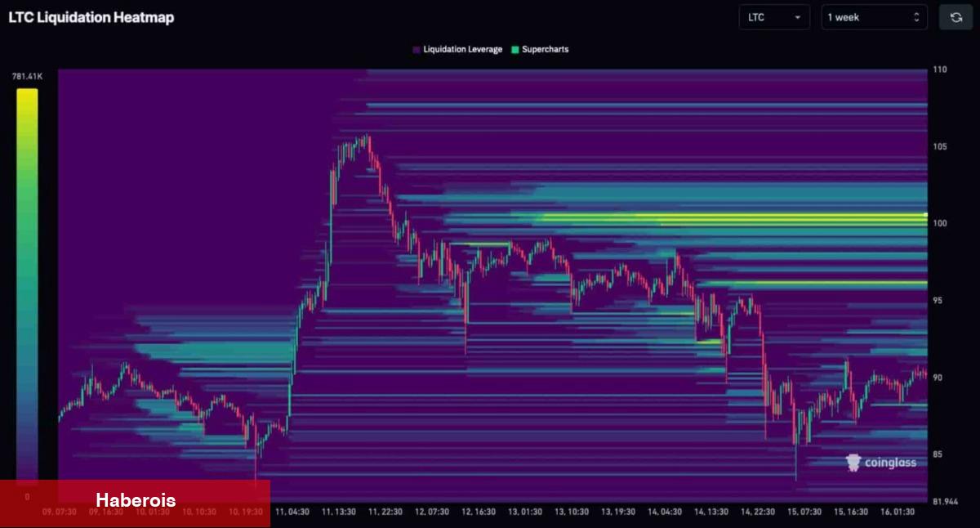Click time axis label 12, 16:30
Viewport: 980px width, 528px height.
pos(479,512)
